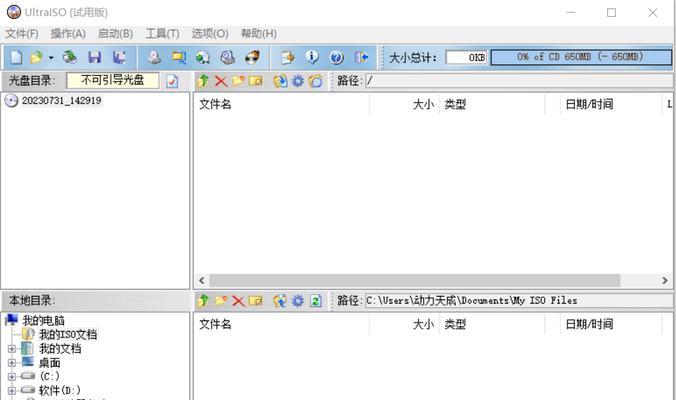This screenshot has width=676, height=400.
Task: Click the 0% of CD 650MB capacity bar
Action: 581,57
